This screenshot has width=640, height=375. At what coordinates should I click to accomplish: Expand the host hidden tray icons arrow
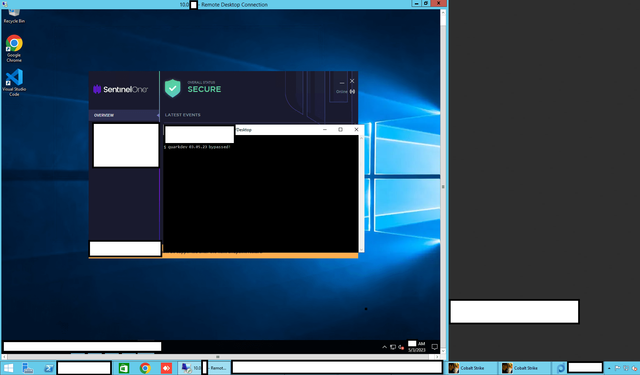609,368
